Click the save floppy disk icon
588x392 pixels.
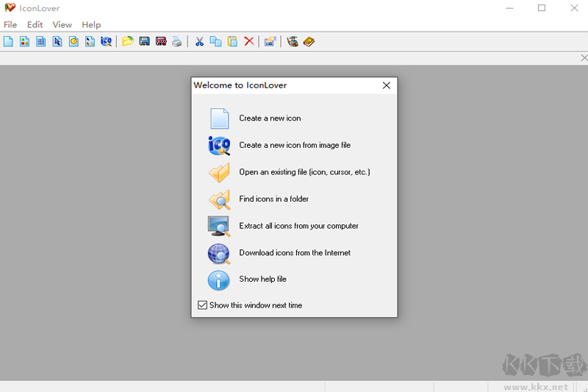coord(144,42)
